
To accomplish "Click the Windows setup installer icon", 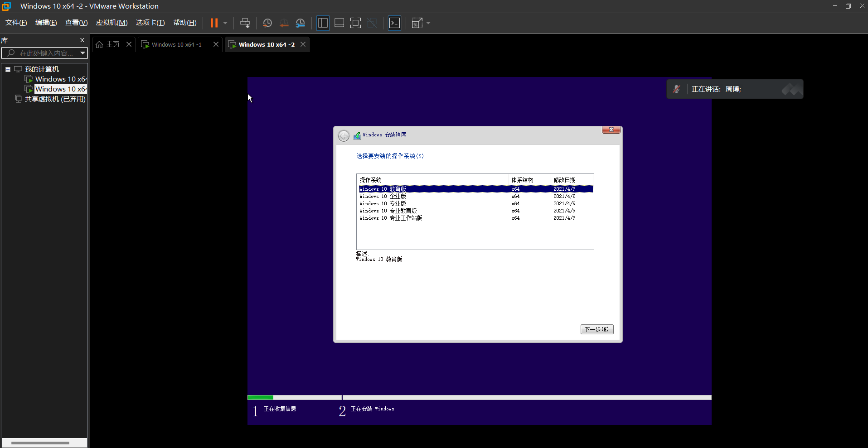I will (x=357, y=135).
